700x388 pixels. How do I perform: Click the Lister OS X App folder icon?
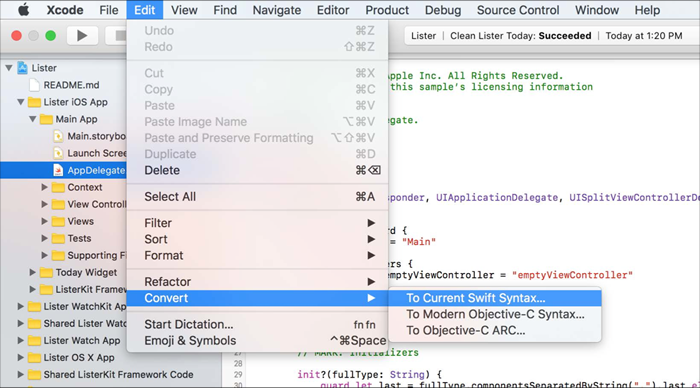(34, 357)
